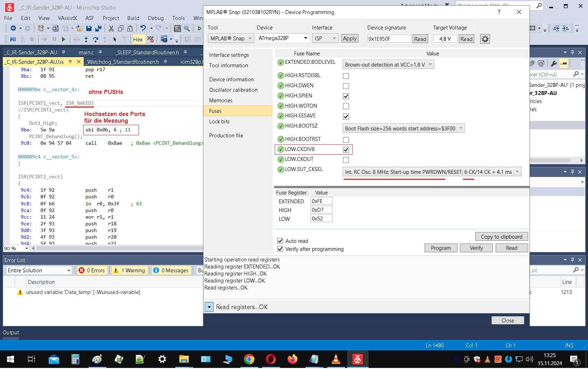The height and width of the screenshot is (369, 588).
Task: Disable the Auto read checkbox
Action: click(280, 241)
